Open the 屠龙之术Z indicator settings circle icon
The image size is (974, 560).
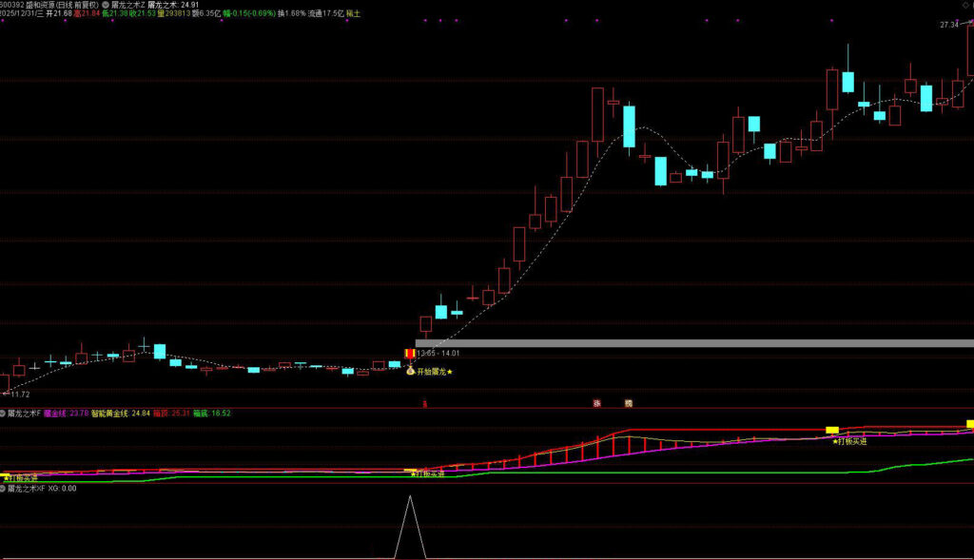click(105, 5)
